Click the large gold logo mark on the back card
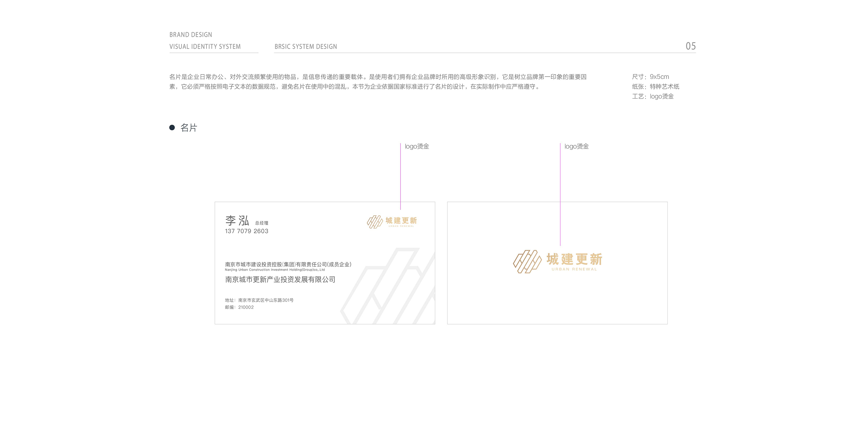 [527, 262]
